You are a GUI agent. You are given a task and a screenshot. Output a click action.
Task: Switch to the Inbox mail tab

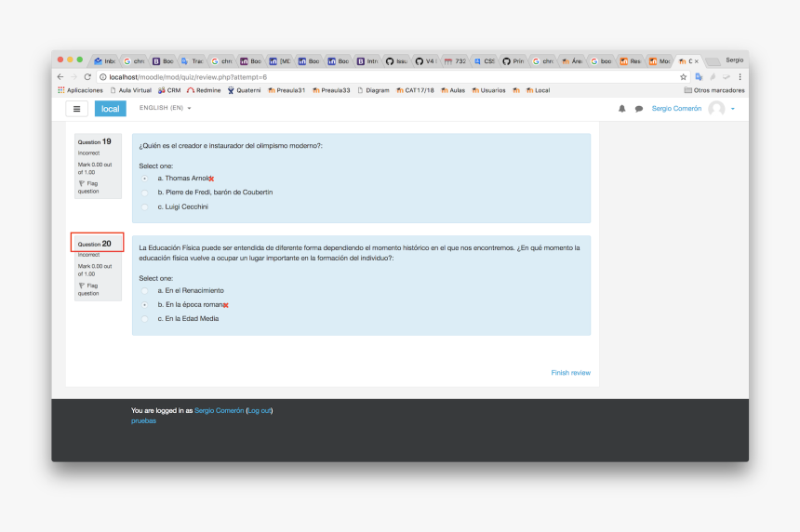click(x=104, y=61)
